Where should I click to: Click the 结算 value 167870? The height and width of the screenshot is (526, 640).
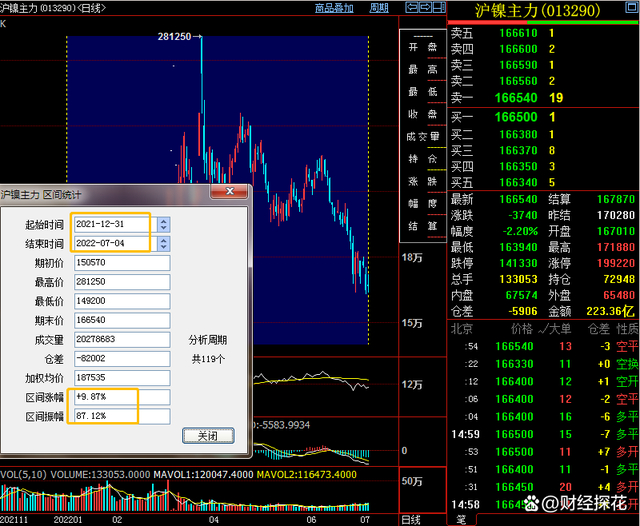pos(616,199)
